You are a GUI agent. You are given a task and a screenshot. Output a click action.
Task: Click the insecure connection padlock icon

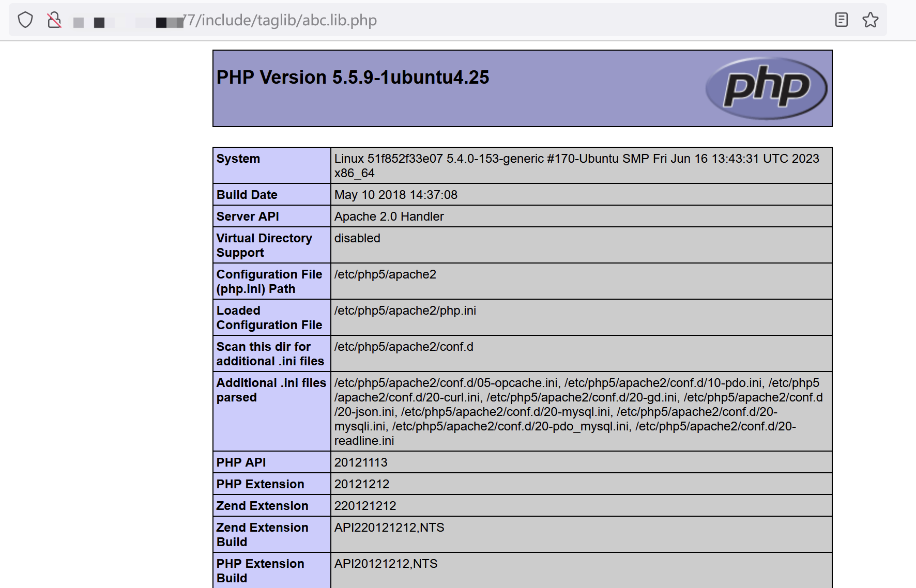tap(54, 20)
